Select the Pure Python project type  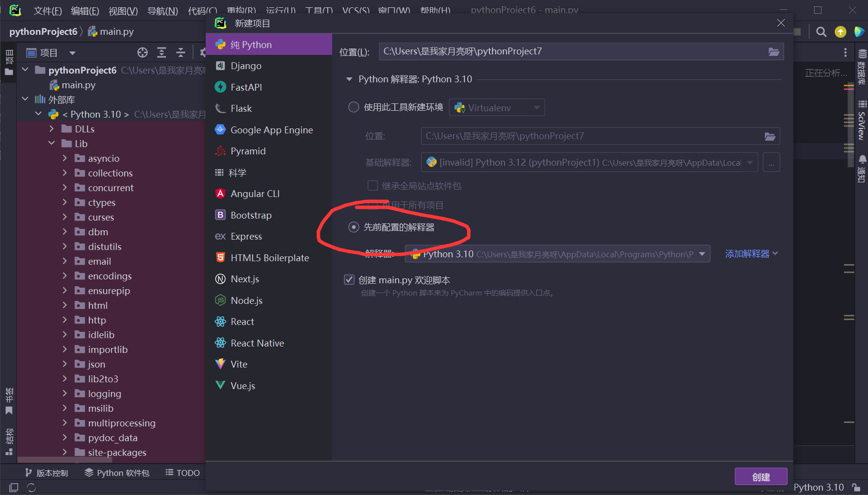[x=268, y=45]
